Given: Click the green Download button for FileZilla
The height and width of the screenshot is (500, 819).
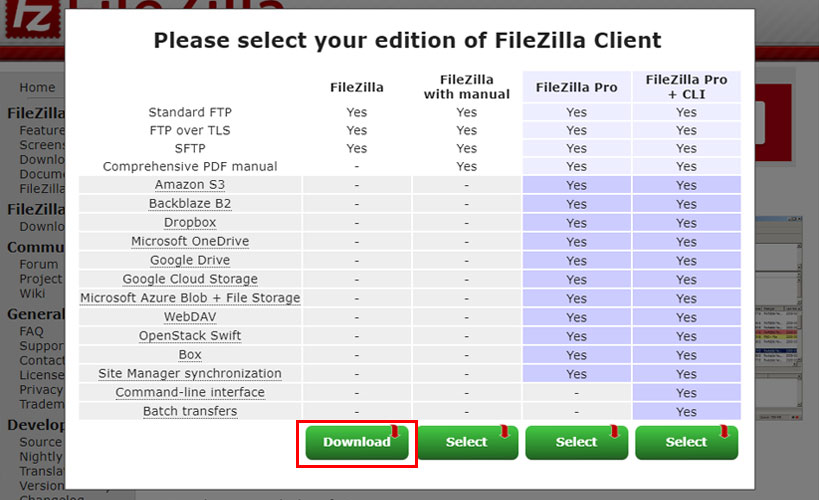Looking at the screenshot, I should pyautogui.click(x=357, y=443).
